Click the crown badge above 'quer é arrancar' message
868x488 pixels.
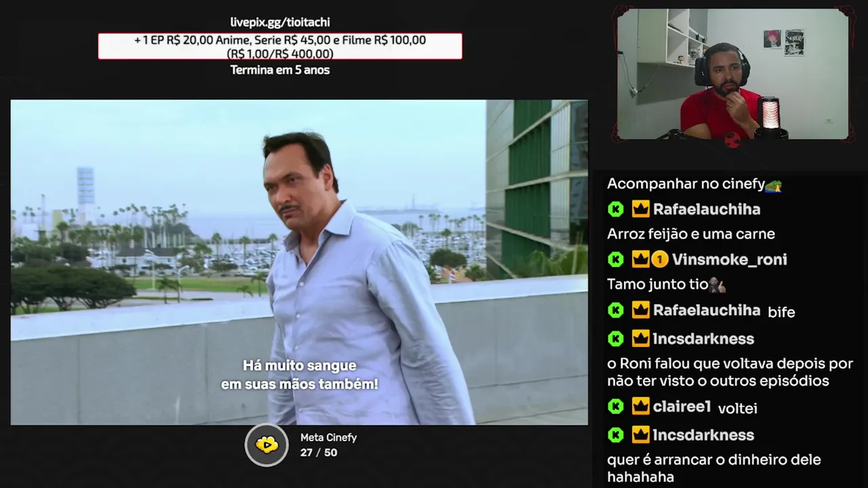[640, 434]
